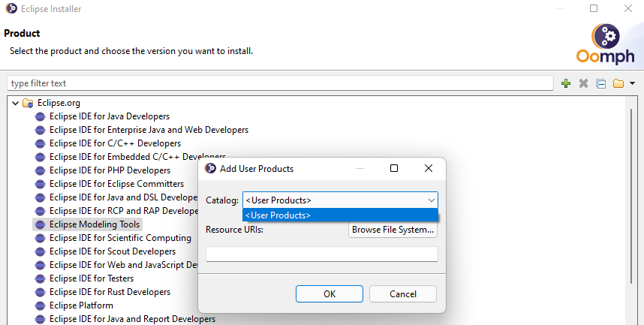This screenshot has height=325, width=644.
Task: Select Eclipse IDE for Java and Report Developers
Action: click(132, 319)
